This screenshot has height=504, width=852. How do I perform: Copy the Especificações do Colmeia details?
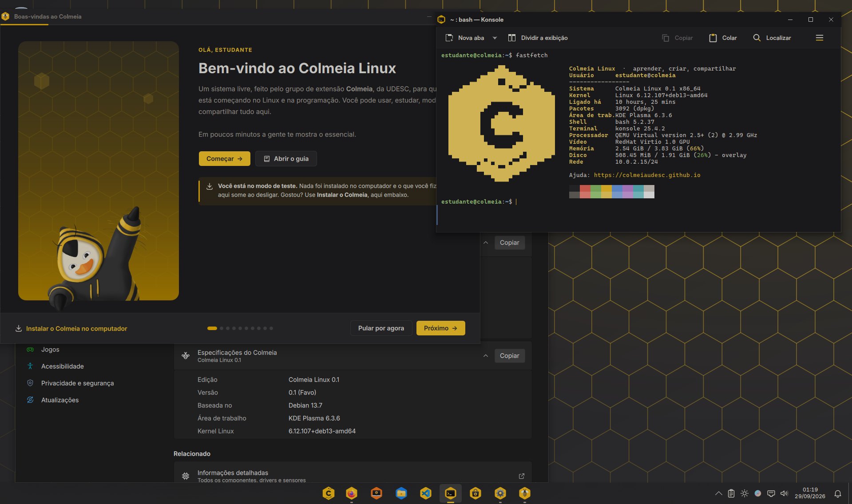pos(510,356)
